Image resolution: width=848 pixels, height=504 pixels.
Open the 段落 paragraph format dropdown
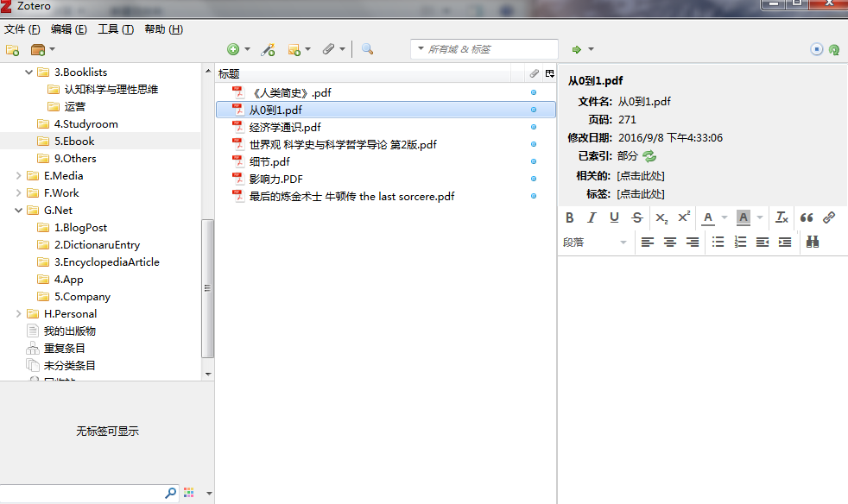pyautogui.click(x=595, y=243)
